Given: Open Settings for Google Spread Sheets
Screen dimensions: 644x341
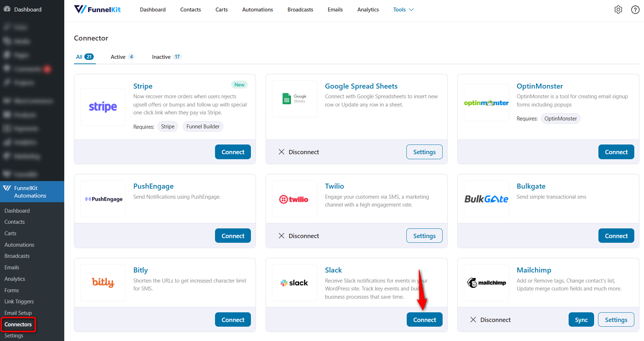Looking at the screenshot, I should click(x=424, y=152).
